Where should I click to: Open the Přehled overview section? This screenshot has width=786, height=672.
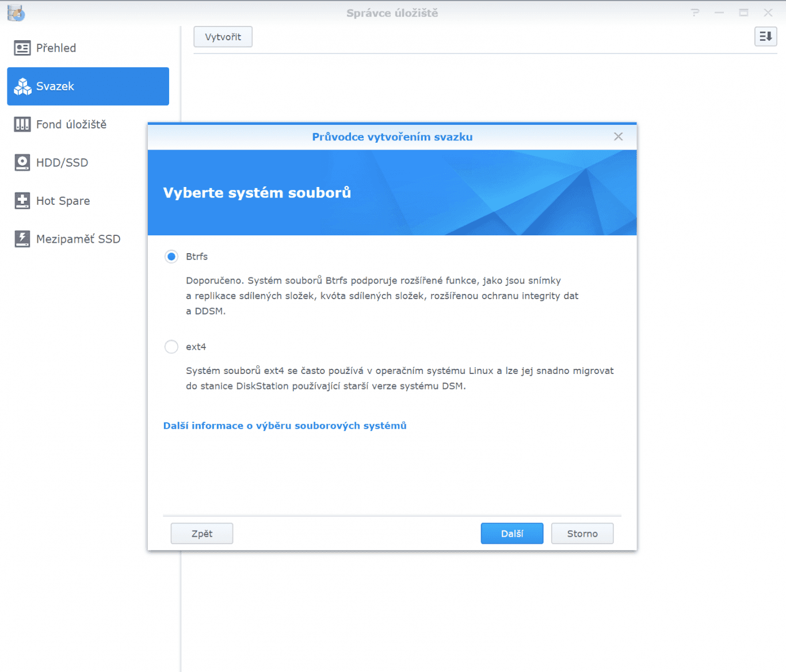point(88,48)
